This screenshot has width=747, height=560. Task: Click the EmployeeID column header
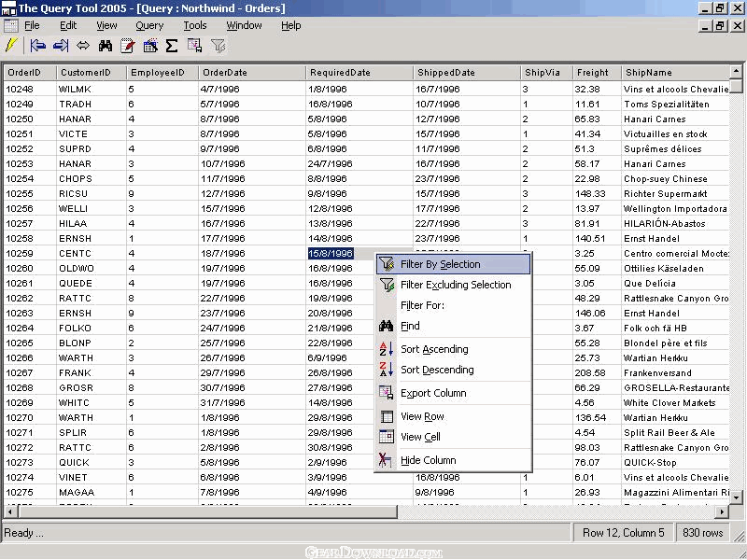click(x=162, y=73)
